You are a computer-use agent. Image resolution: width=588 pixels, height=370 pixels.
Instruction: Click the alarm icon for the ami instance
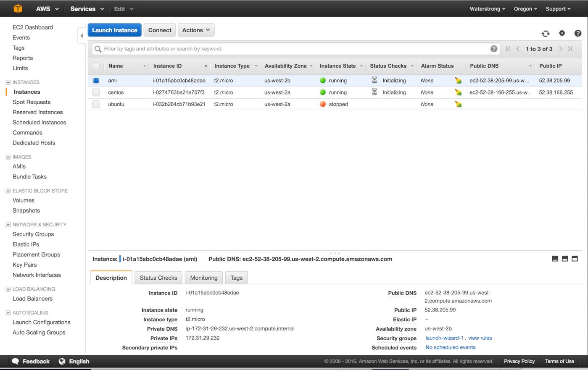(x=458, y=81)
